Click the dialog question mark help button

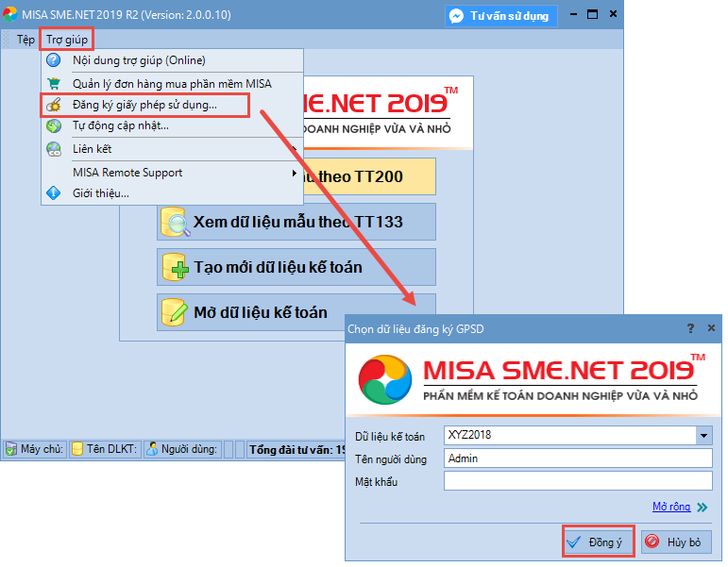point(690,328)
